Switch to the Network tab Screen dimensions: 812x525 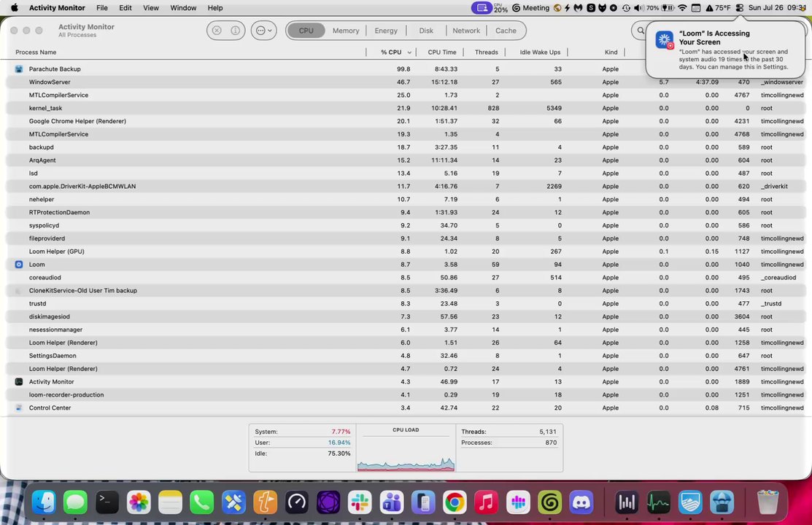tap(466, 31)
